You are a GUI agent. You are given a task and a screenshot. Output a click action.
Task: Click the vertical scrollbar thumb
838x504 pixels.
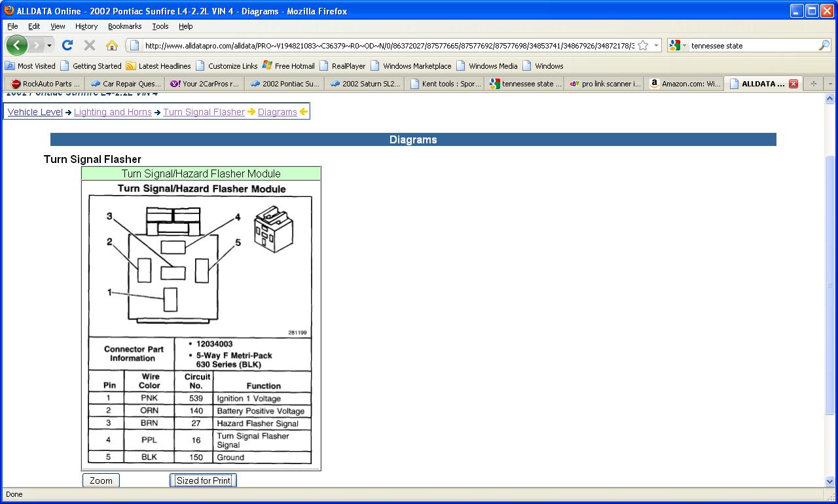[x=830, y=285]
